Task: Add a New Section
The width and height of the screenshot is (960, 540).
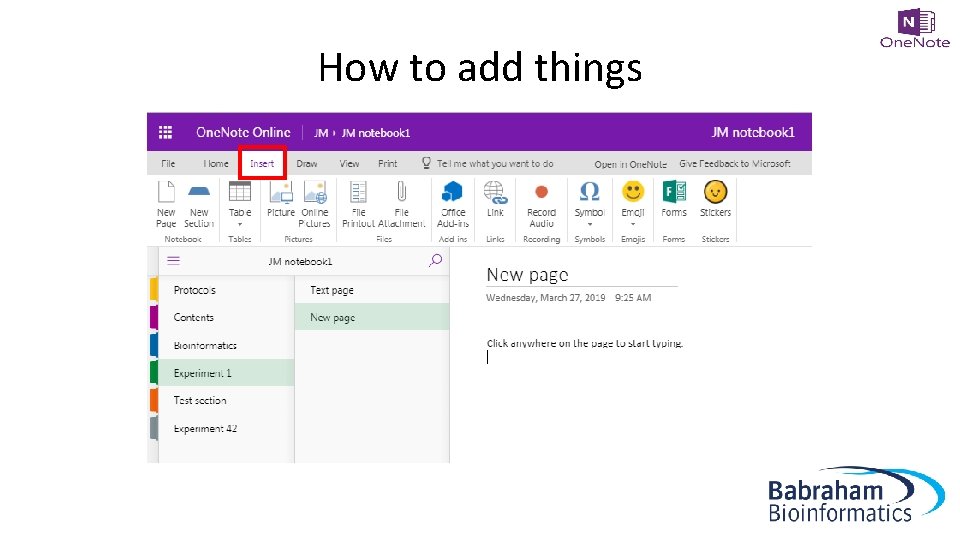Action: [x=199, y=205]
